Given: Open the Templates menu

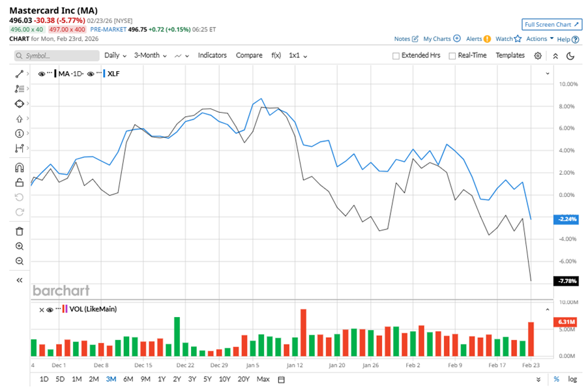Looking at the screenshot, I should pos(510,55).
